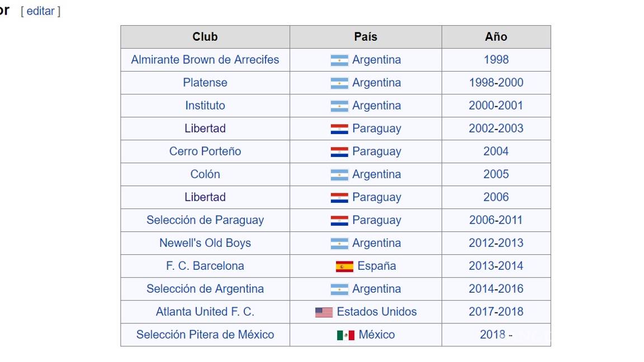The height and width of the screenshot is (362, 644).
Task: Click the Año column header
Action: pos(496,36)
